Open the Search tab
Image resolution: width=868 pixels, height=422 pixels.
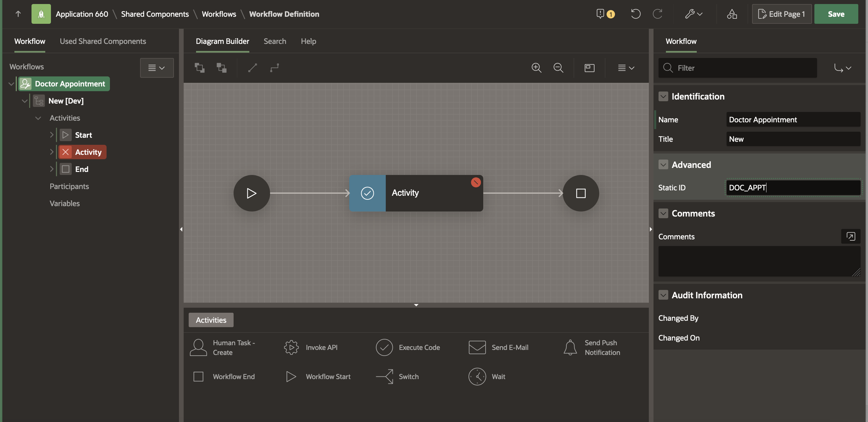274,41
